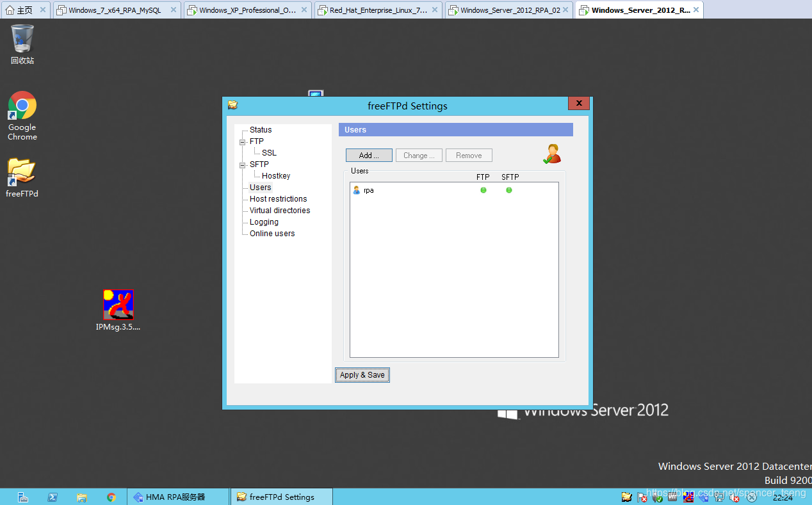Screen dimensions: 812x505
Task: View the Online users page
Action: (272, 234)
